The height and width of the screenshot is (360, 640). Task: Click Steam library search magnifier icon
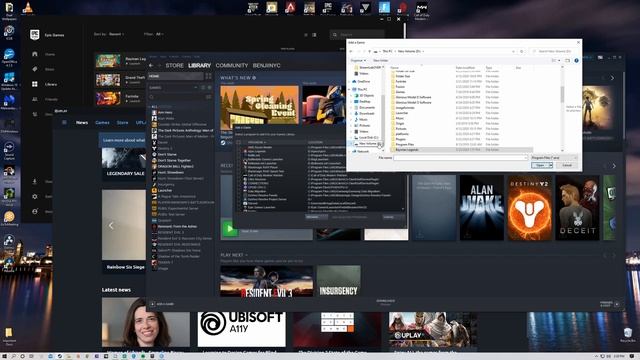tap(151, 97)
